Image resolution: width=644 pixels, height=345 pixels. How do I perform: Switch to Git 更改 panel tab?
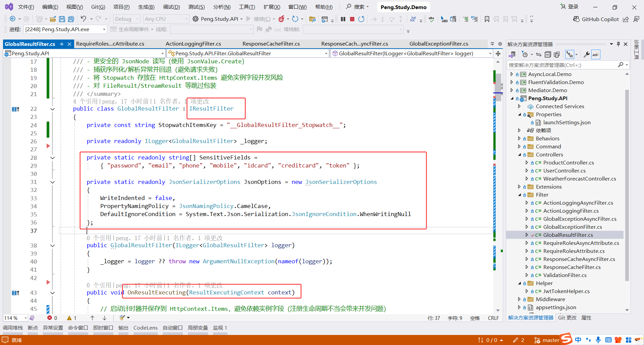click(567, 318)
